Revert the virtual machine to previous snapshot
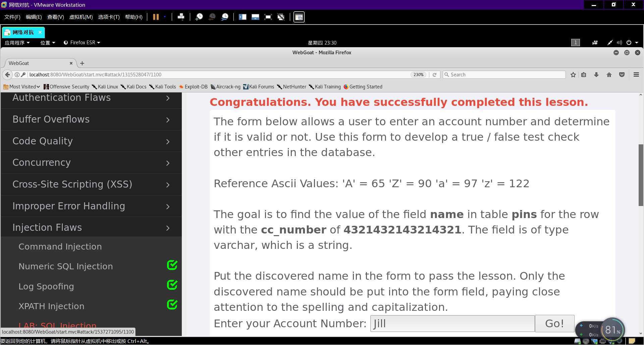The image size is (644, 345). point(212,17)
